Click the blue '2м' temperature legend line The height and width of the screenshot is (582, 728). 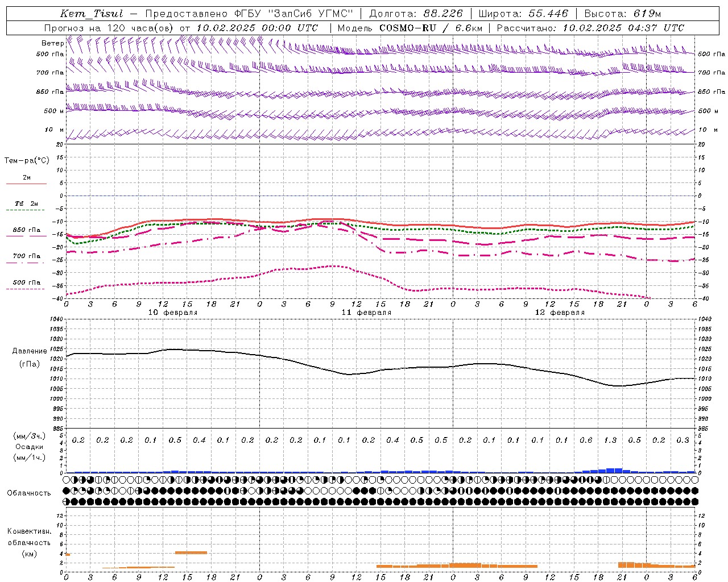click(x=26, y=184)
